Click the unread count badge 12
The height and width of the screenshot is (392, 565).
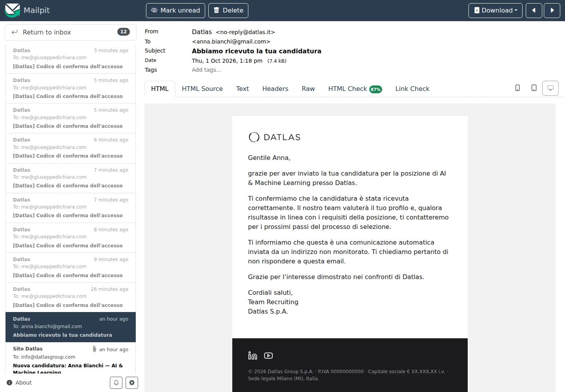coord(124,32)
